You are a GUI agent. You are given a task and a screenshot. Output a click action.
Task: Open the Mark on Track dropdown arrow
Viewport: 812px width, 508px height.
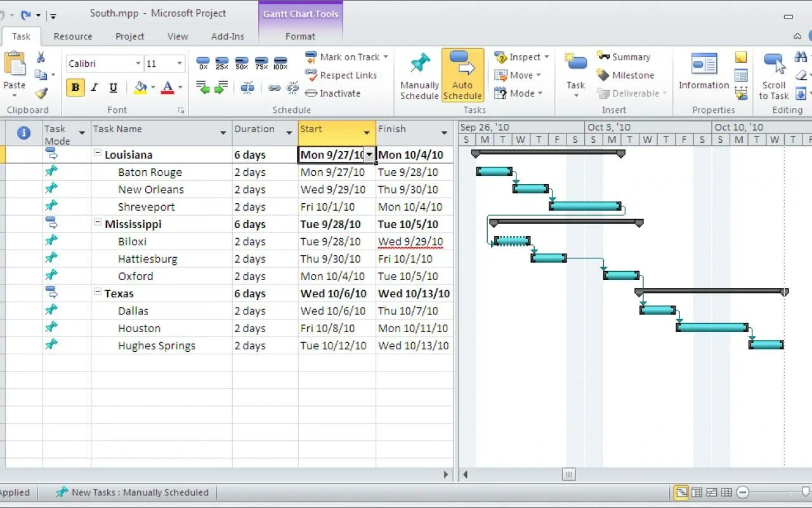coord(386,57)
